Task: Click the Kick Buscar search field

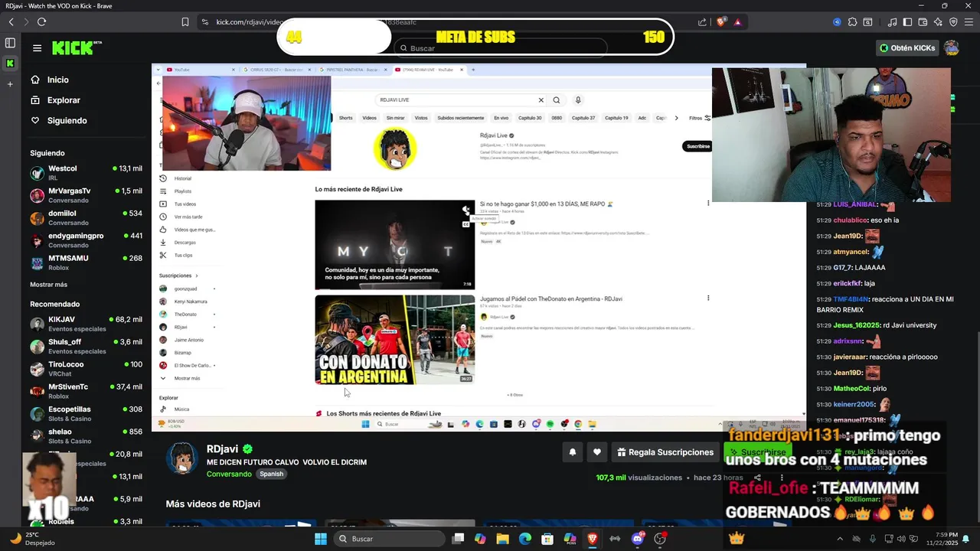Action: (500, 48)
